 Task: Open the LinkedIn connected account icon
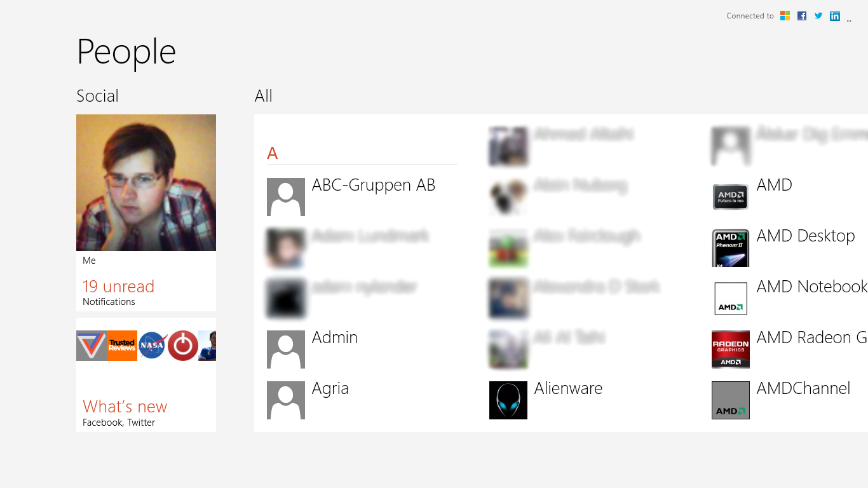(x=835, y=16)
